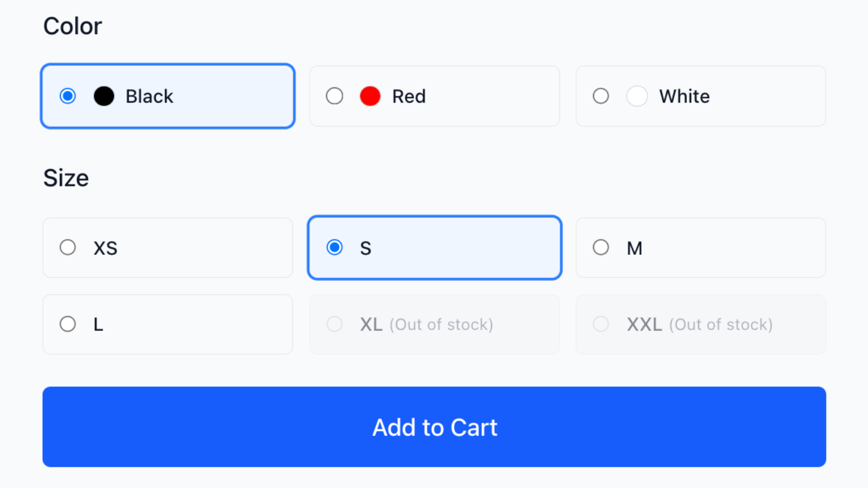
Task: Select the White color radio button
Action: 601,97
